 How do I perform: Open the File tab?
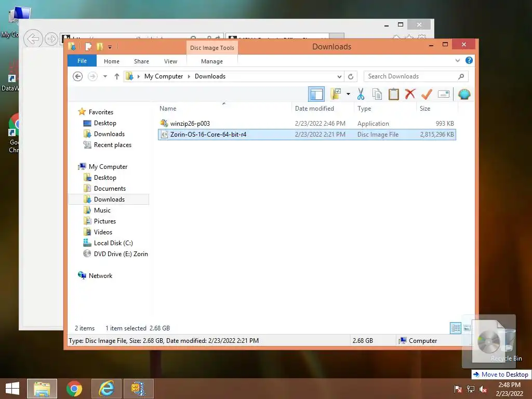point(82,61)
